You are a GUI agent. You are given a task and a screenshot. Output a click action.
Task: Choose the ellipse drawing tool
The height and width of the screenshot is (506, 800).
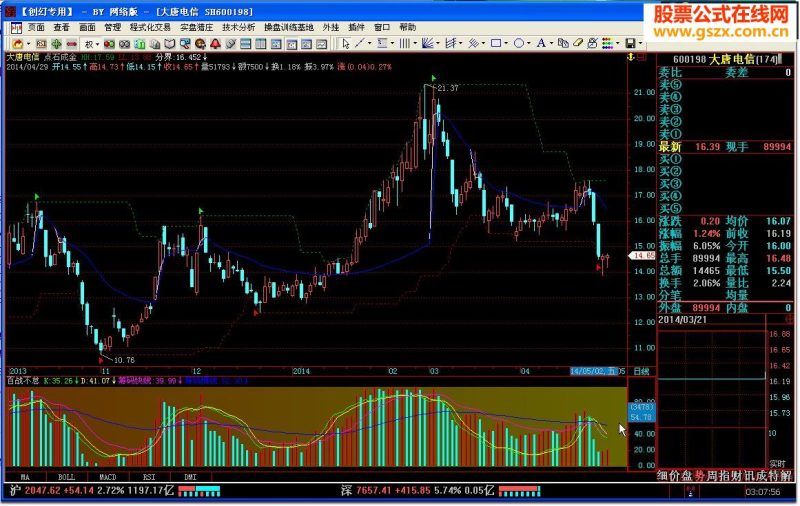[x=519, y=43]
